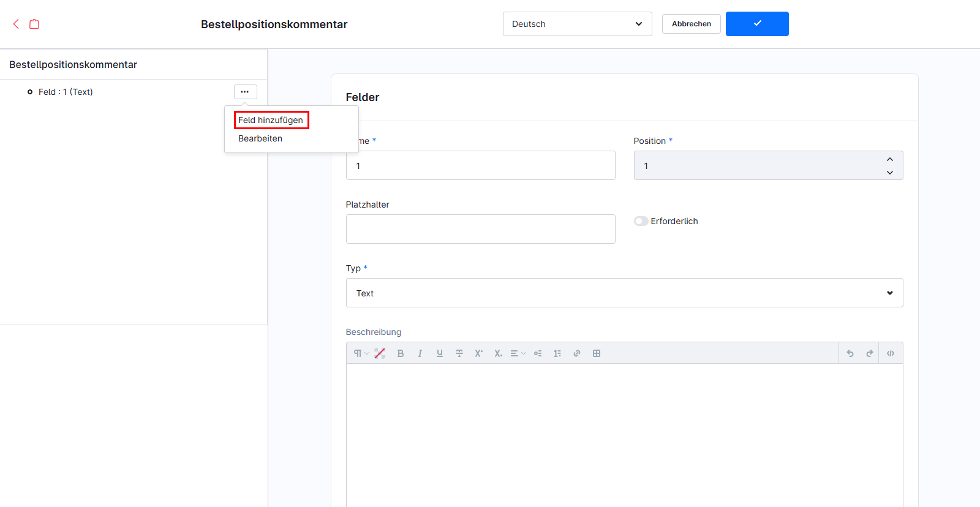Click the 'Bestellpositionskommentar' sidebar heading
The image size is (980, 507).
[73, 64]
